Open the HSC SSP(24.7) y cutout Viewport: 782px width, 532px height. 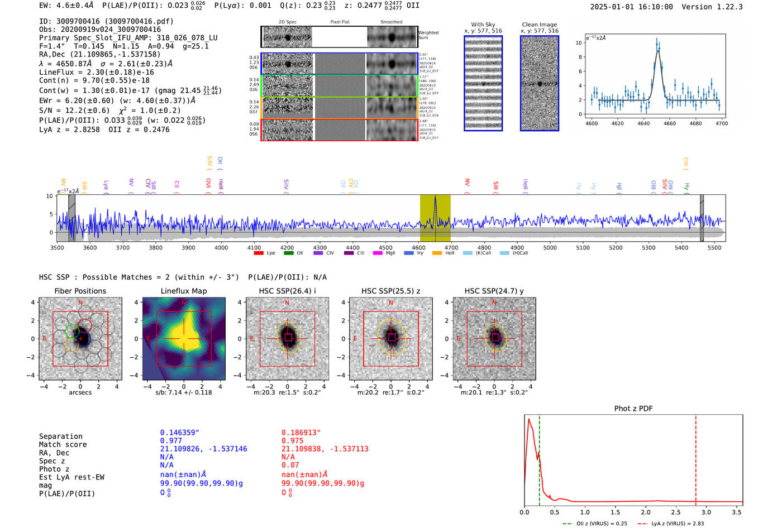pyautogui.click(x=494, y=339)
